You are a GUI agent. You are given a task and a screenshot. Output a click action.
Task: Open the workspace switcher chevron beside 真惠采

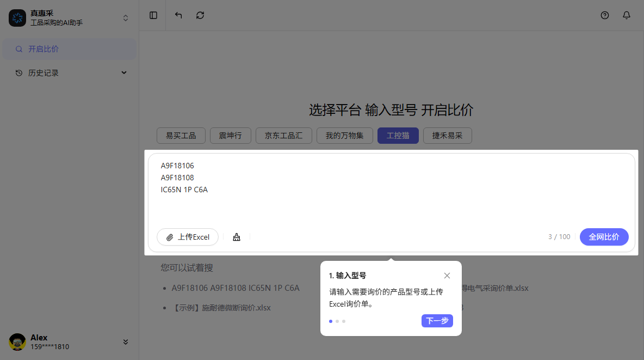[x=125, y=17]
